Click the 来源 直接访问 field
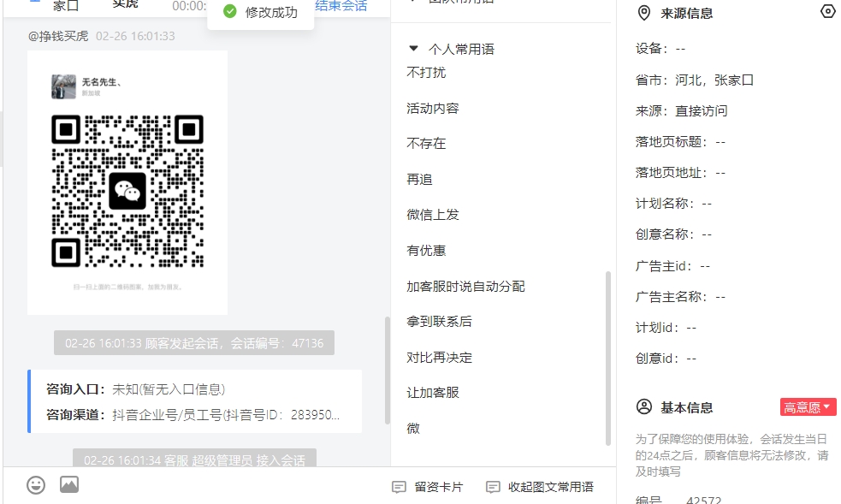The width and height of the screenshot is (841, 504). (x=681, y=110)
